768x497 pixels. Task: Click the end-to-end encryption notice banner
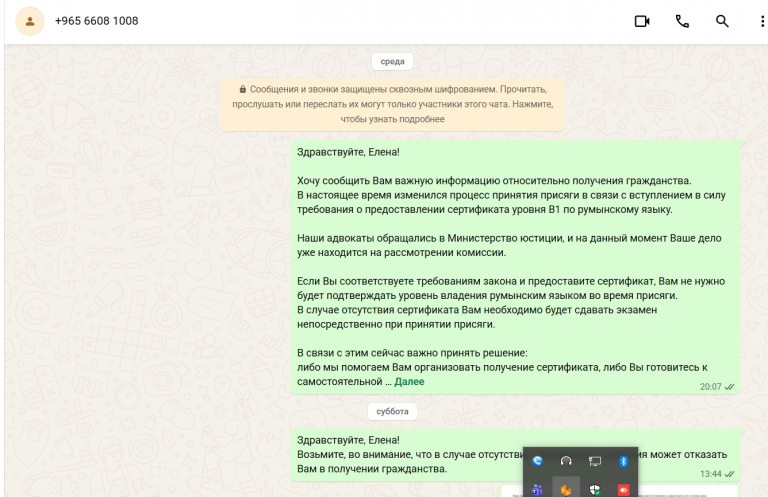pyautogui.click(x=392, y=104)
